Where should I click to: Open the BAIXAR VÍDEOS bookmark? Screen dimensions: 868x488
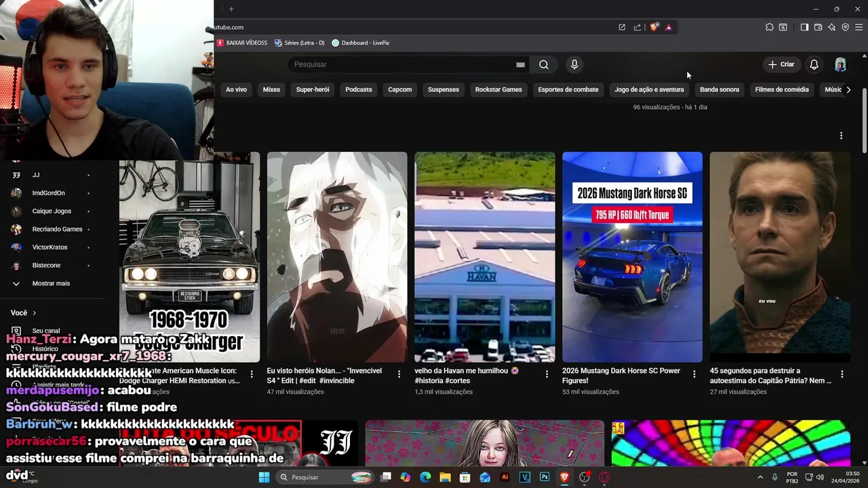point(242,43)
